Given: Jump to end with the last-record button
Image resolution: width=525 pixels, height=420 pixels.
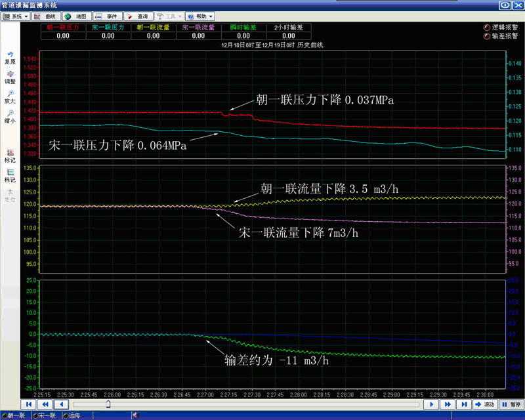Looking at the screenshot, I should click(x=463, y=405).
